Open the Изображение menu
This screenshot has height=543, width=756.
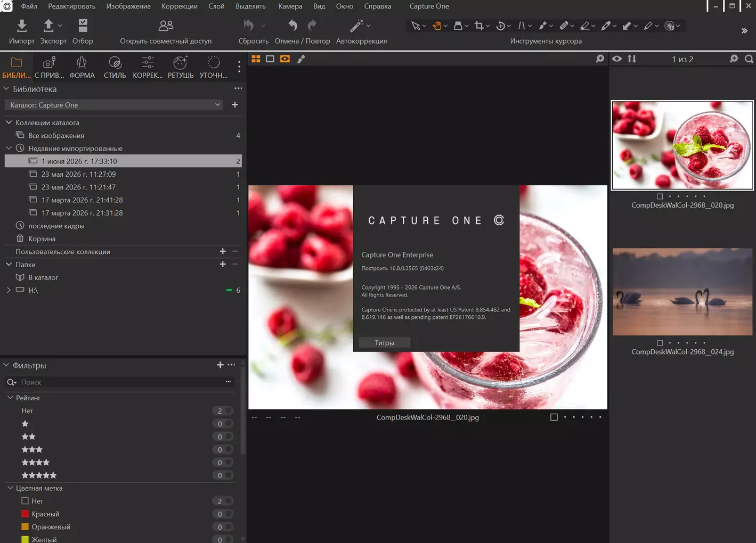[128, 6]
